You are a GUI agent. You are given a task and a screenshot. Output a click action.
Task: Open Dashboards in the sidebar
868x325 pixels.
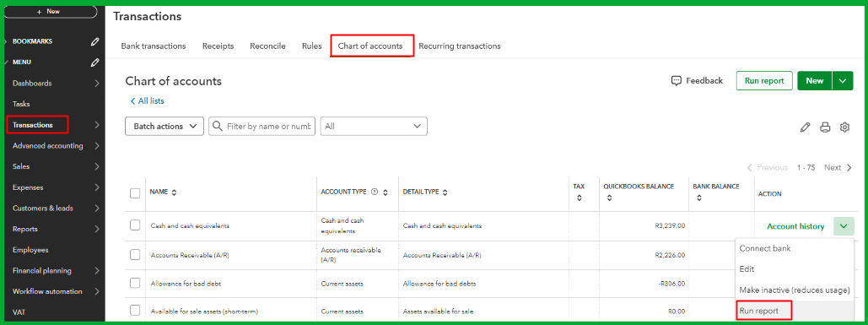(32, 84)
